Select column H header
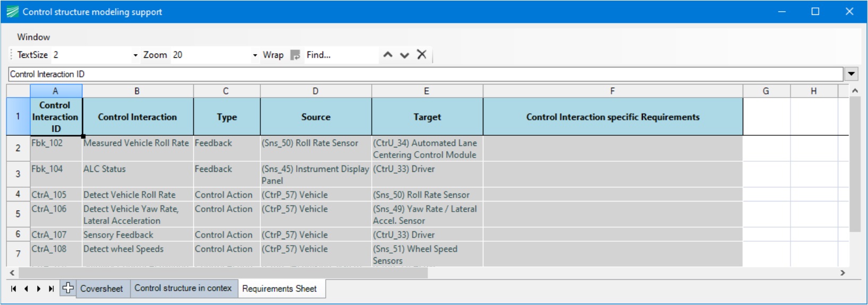Viewport: 868px width, 305px height. [x=814, y=91]
